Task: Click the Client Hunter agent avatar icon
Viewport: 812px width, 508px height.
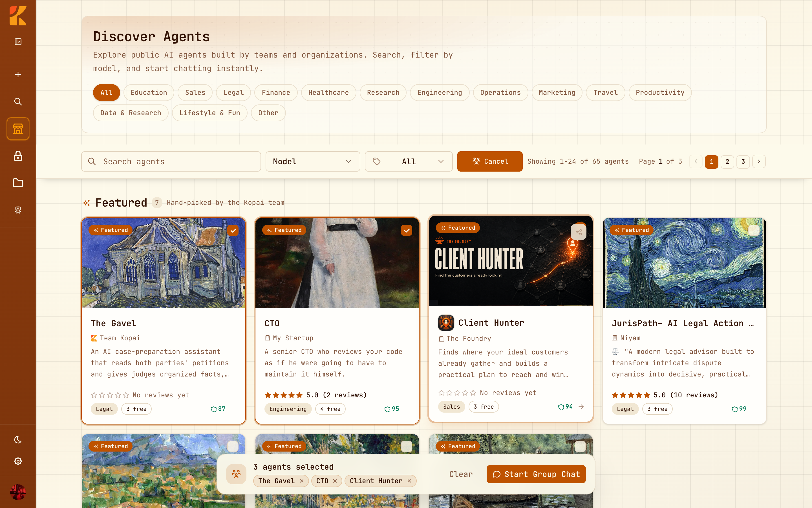Action: [446, 323]
